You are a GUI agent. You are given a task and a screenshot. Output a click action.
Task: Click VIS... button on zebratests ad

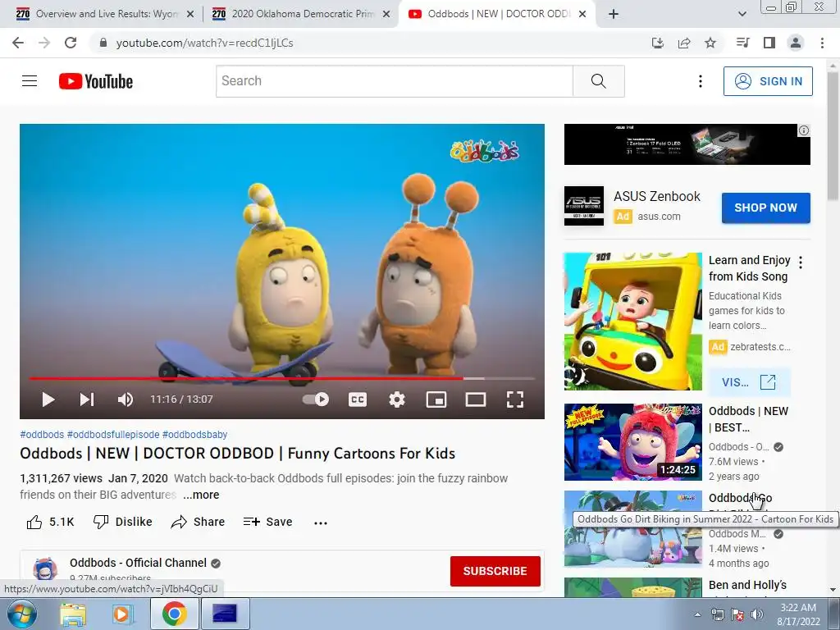point(749,382)
